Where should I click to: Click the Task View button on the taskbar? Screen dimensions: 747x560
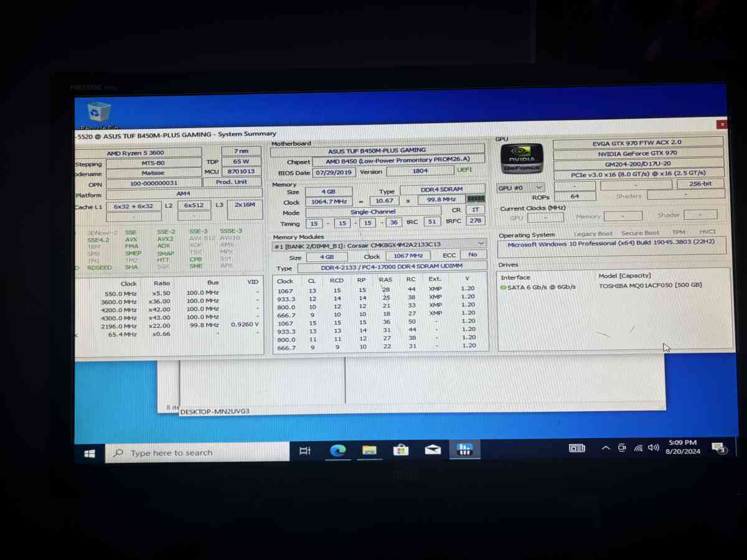click(x=304, y=449)
